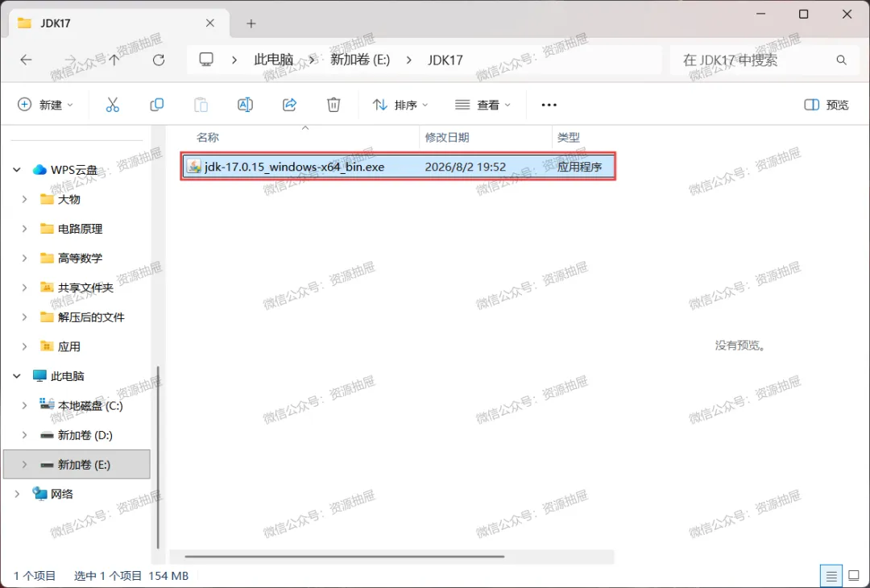Add a new tab with plus
Screen dimensions: 870x588
[x=251, y=23]
